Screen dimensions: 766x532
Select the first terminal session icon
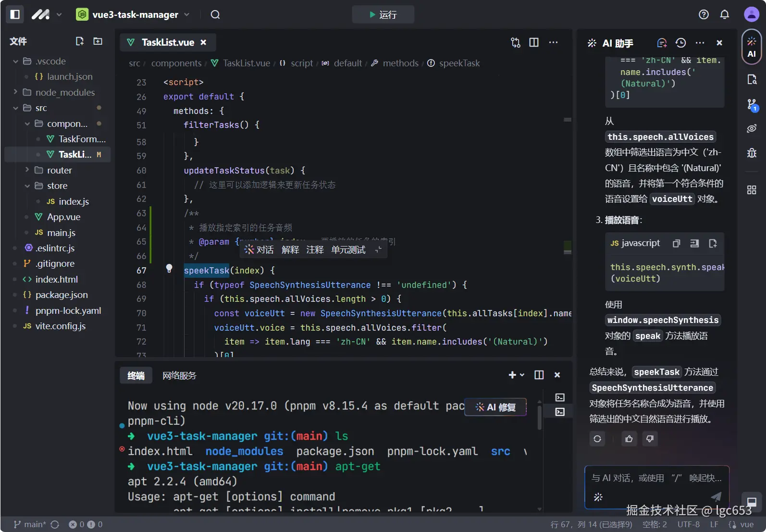coord(560,397)
